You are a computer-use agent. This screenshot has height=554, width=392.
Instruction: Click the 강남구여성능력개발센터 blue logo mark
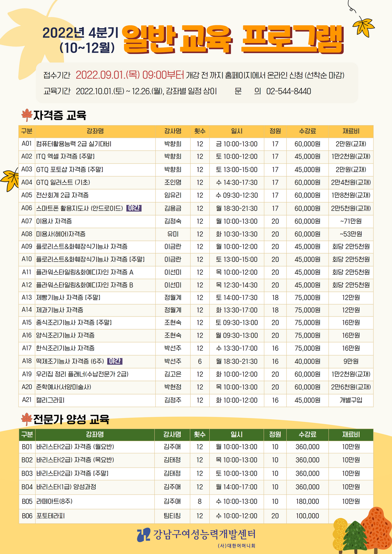tap(144, 535)
